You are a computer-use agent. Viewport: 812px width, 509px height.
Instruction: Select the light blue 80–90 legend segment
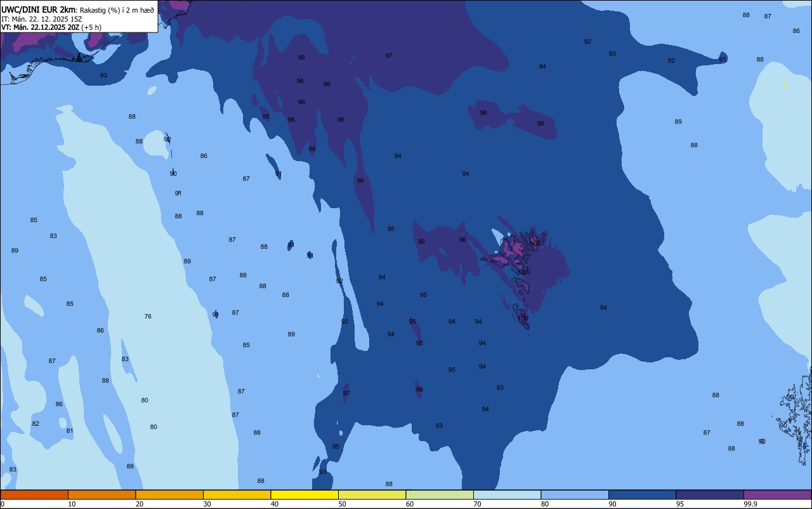click(575, 494)
